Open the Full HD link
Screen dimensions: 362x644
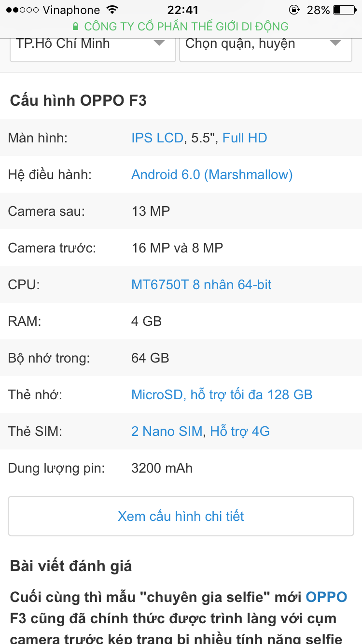pyautogui.click(x=245, y=138)
